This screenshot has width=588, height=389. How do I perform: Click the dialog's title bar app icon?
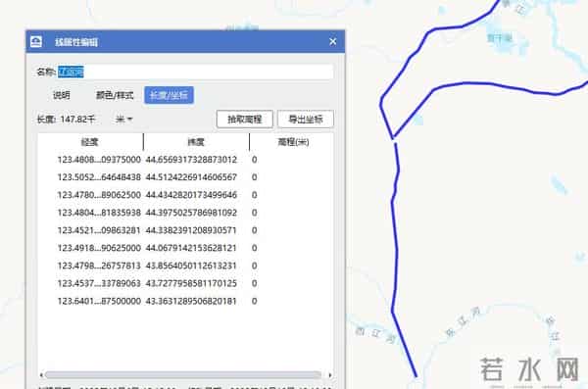[x=36, y=41]
